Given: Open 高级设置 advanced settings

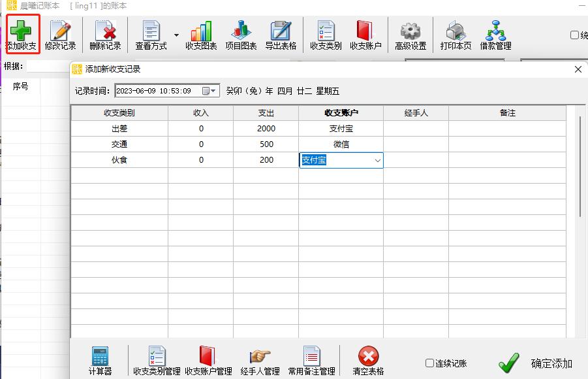Looking at the screenshot, I should (x=410, y=34).
